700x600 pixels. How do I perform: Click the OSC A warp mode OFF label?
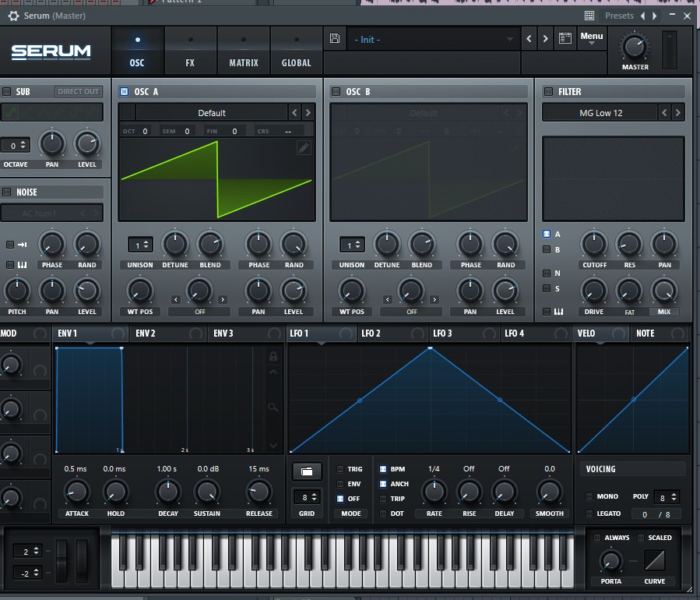199,312
